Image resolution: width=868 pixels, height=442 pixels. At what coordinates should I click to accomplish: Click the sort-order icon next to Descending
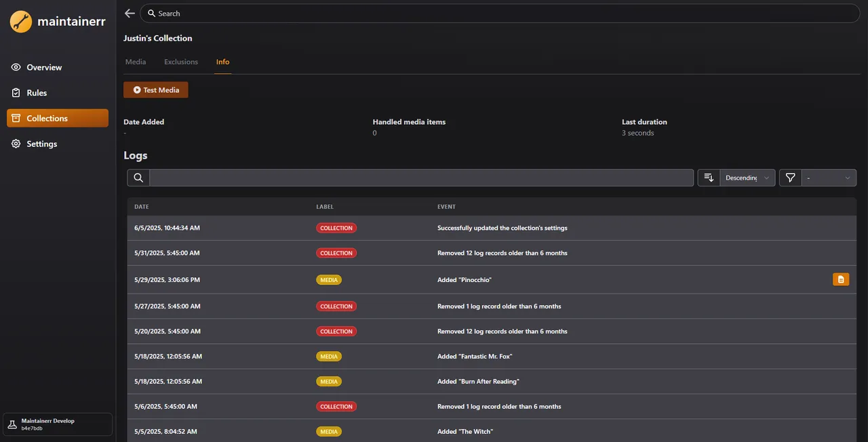coord(708,177)
